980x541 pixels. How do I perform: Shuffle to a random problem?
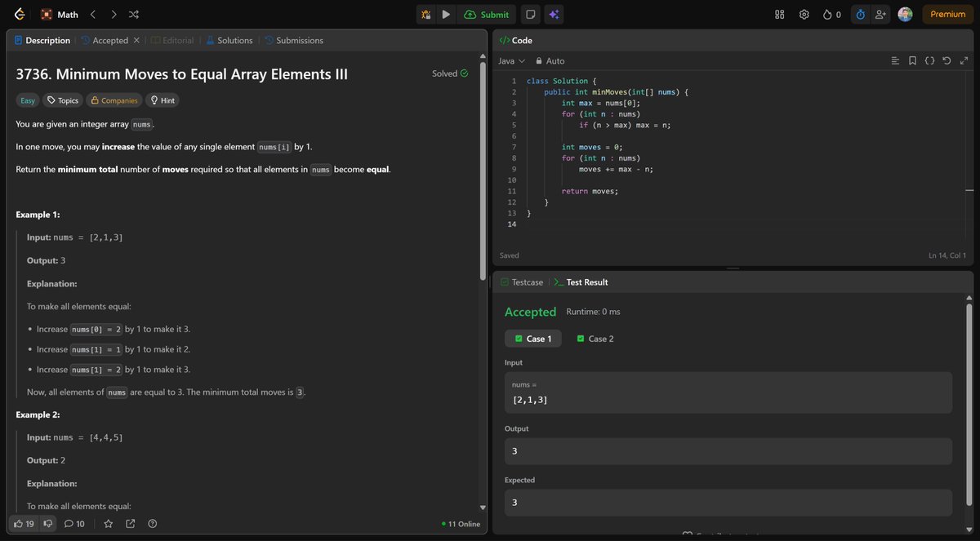pyautogui.click(x=134, y=14)
